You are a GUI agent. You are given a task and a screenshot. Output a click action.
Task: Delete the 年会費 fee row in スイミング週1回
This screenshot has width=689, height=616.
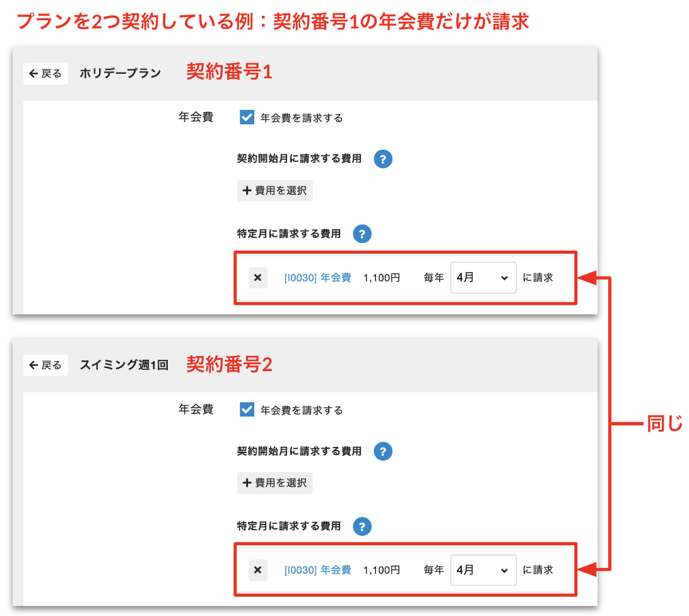click(x=257, y=570)
